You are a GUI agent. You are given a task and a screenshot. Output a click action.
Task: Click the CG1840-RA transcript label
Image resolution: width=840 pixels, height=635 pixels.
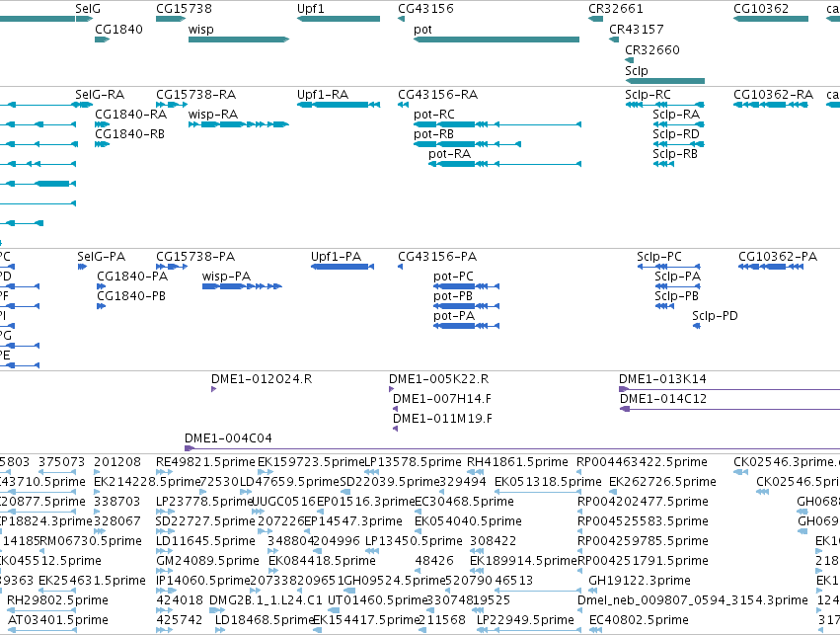click(x=130, y=115)
